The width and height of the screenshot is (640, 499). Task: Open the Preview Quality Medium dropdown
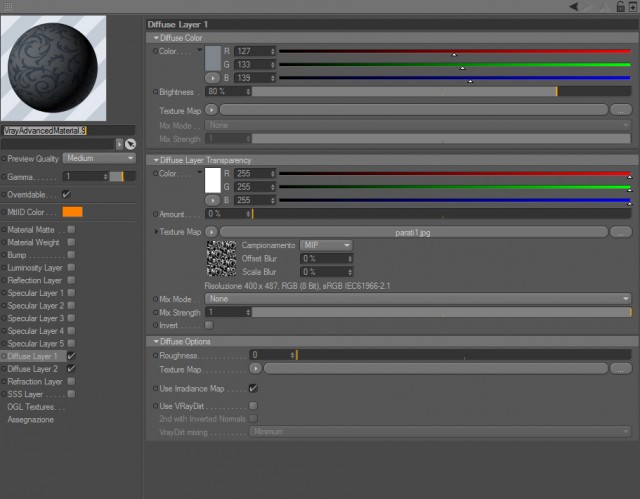pos(100,158)
